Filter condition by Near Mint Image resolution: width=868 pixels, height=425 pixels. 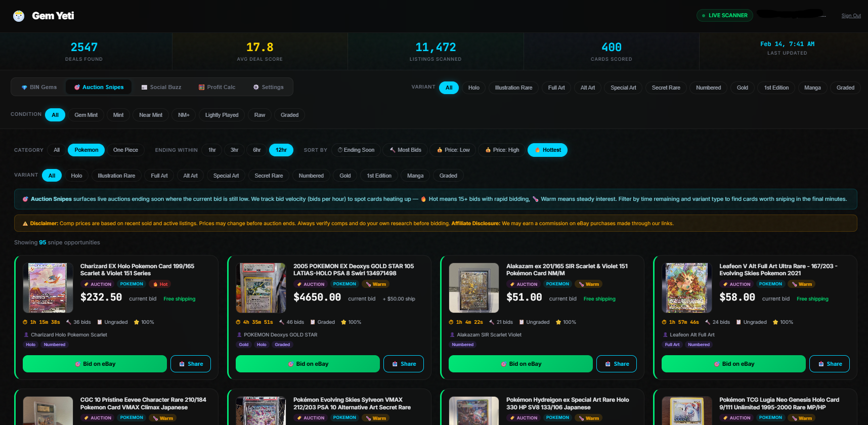[151, 115]
